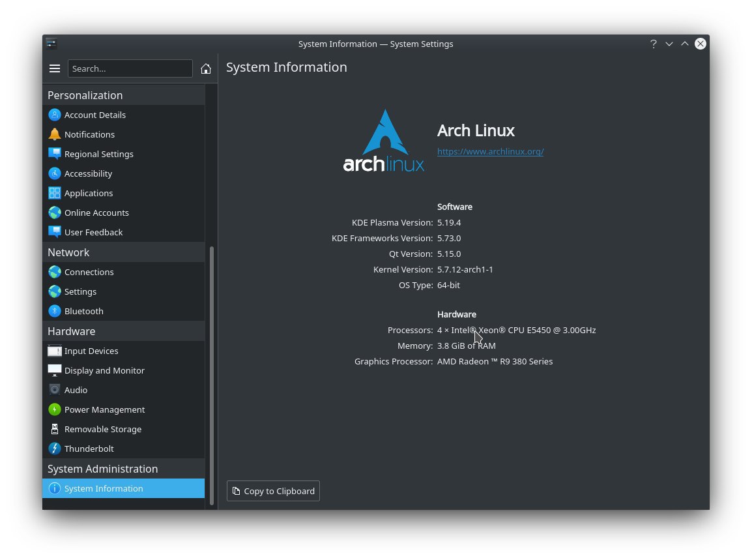Click the Qt Version value 5.15.0
752x560 pixels.
(449, 254)
